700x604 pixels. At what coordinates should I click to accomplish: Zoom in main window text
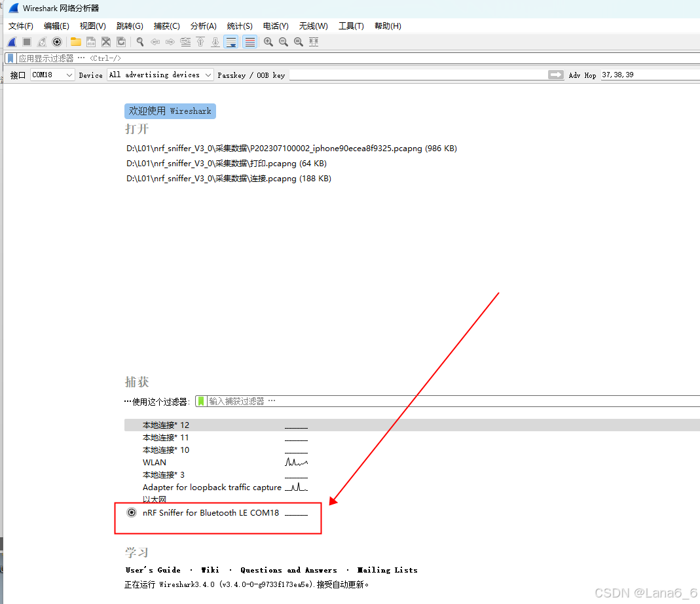click(x=268, y=42)
